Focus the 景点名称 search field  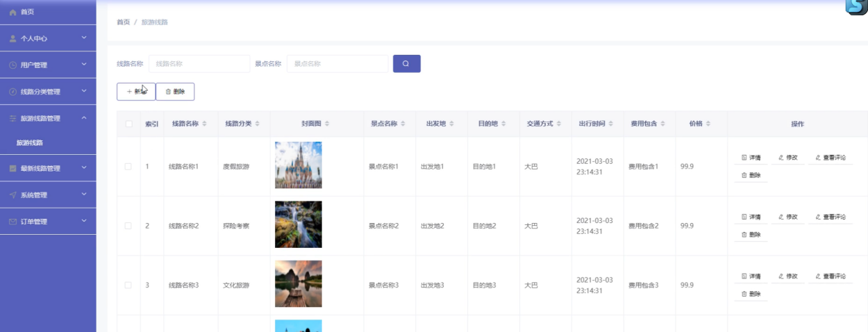337,64
